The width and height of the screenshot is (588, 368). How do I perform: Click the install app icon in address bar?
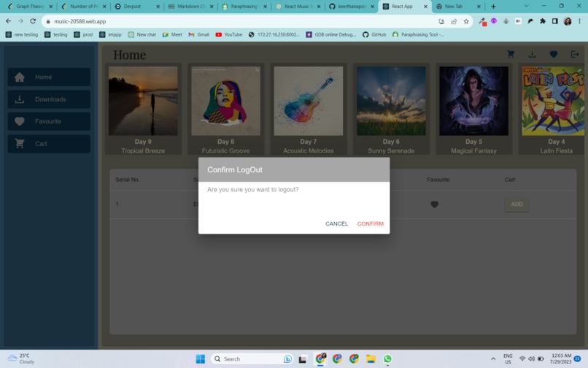(441, 21)
